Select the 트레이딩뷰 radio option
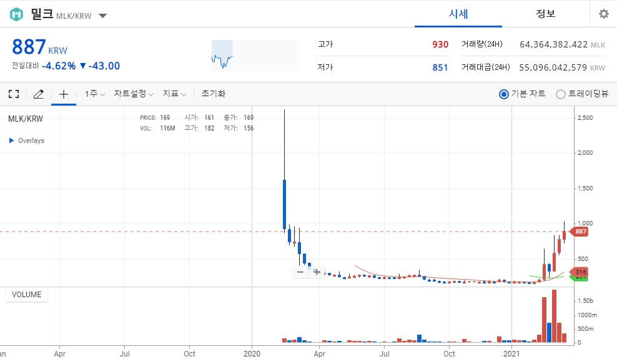617x364 pixels. [x=560, y=94]
